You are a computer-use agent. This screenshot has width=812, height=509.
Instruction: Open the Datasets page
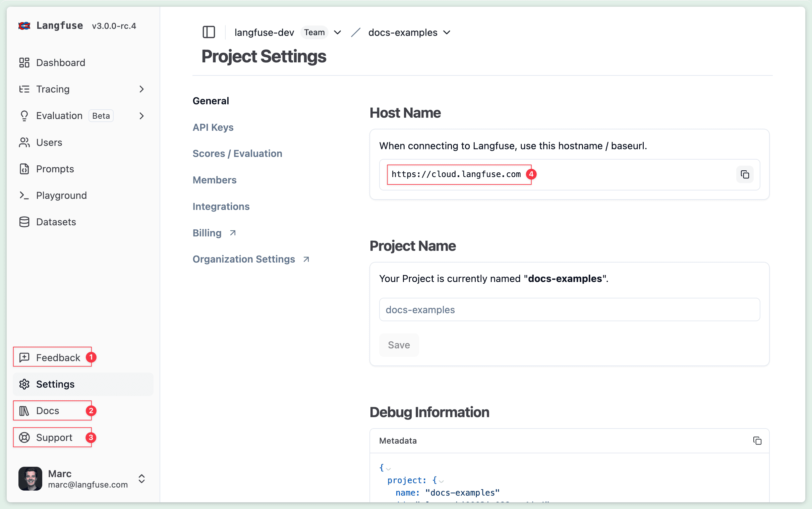click(x=56, y=222)
